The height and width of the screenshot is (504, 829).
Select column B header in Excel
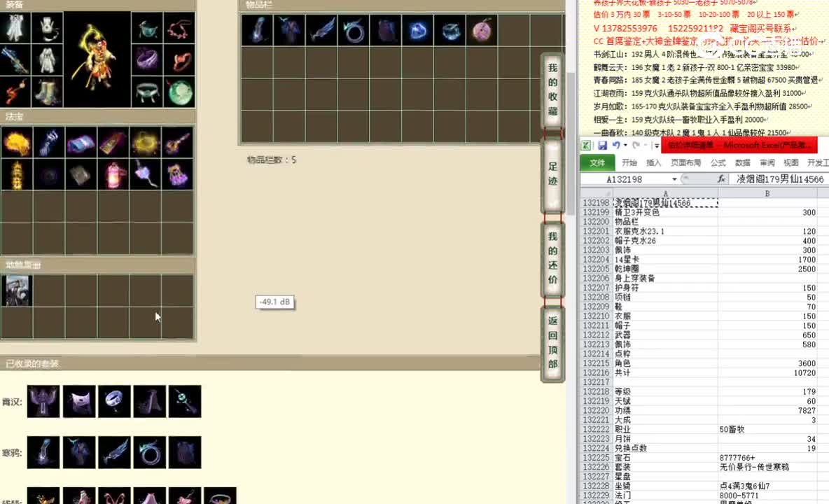coord(767,193)
